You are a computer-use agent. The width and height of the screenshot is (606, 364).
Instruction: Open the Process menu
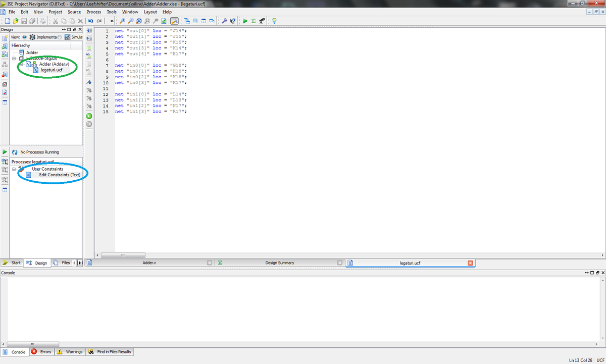(93, 12)
